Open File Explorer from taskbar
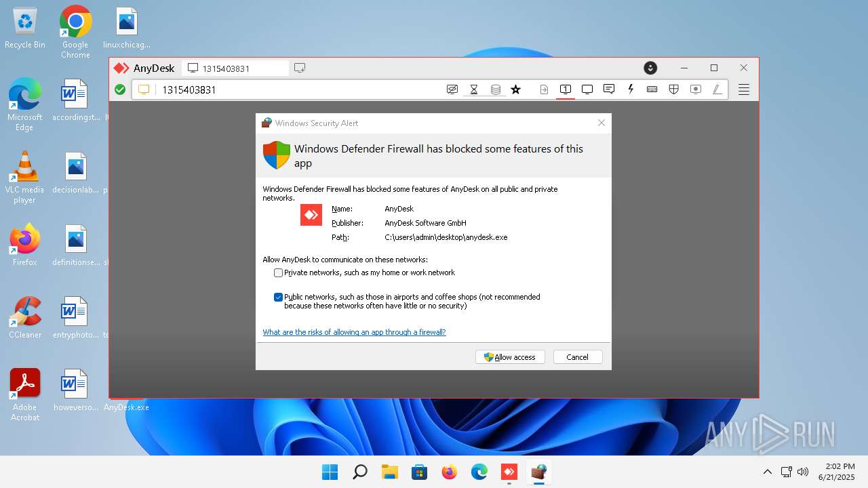Image resolution: width=868 pixels, height=488 pixels. tap(390, 472)
